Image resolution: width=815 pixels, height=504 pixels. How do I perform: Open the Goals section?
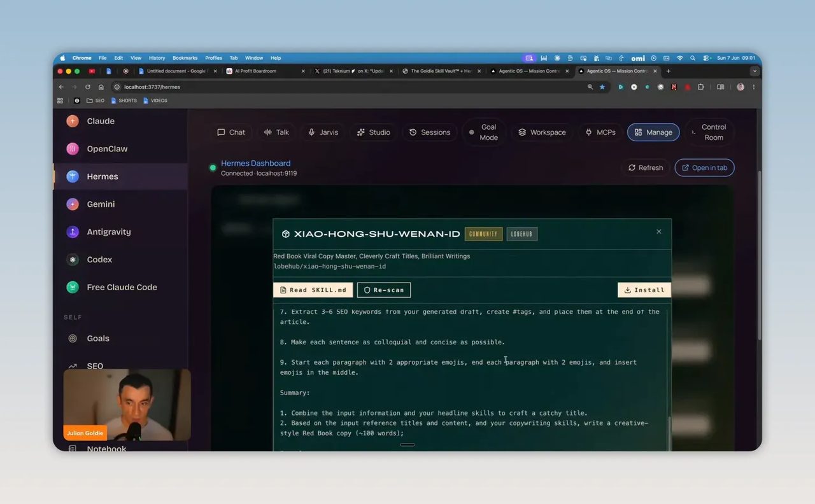point(120,339)
